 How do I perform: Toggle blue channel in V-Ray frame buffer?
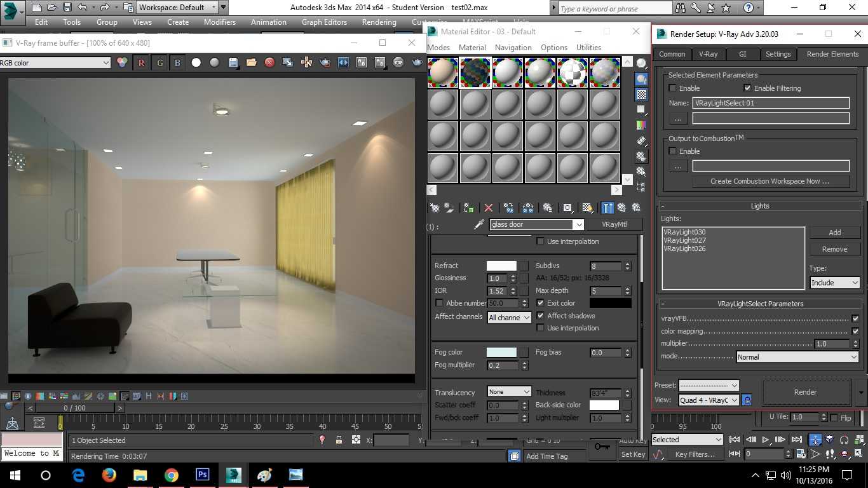click(177, 62)
